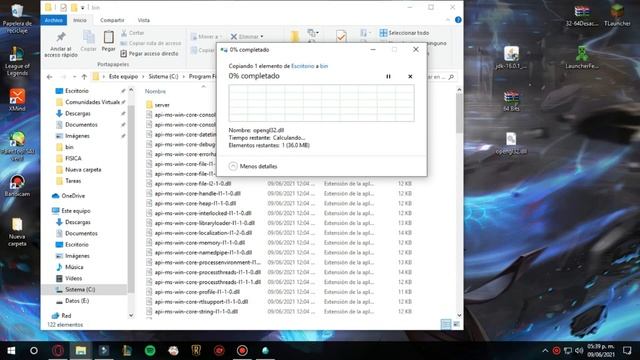Select Tareas folder in sidebar

(x=73, y=181)
